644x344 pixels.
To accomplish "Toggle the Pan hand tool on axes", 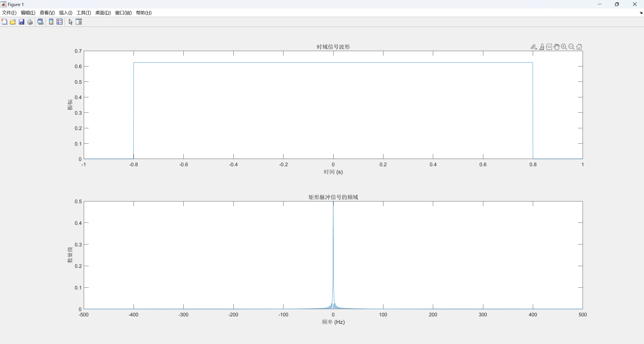I will [x=556, y=47].
